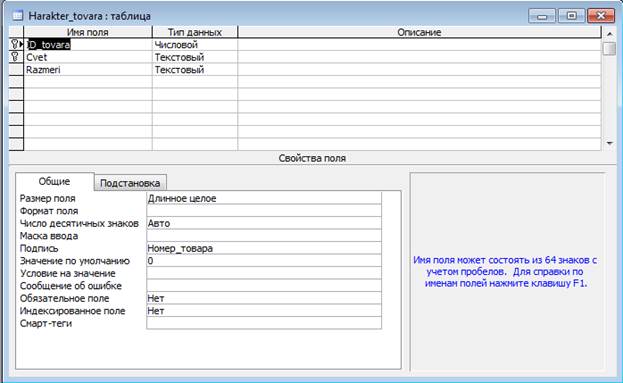Click the first empty data type cell

point(195,82)
